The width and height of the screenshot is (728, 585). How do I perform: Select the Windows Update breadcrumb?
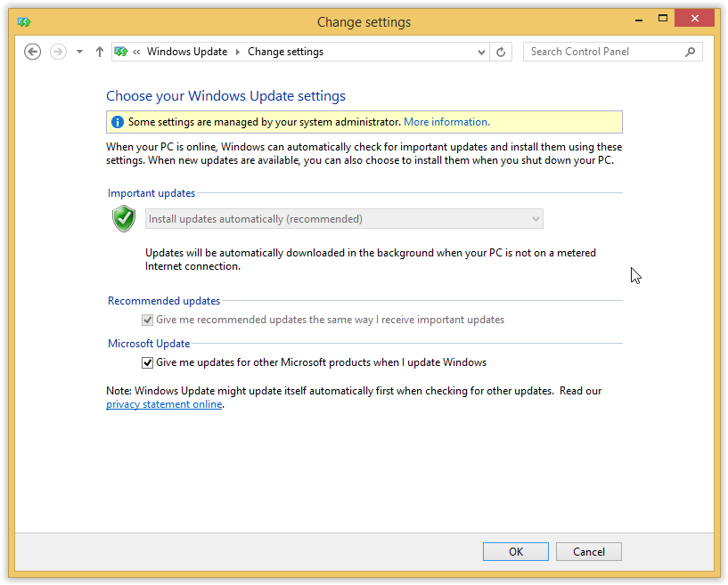187,52
